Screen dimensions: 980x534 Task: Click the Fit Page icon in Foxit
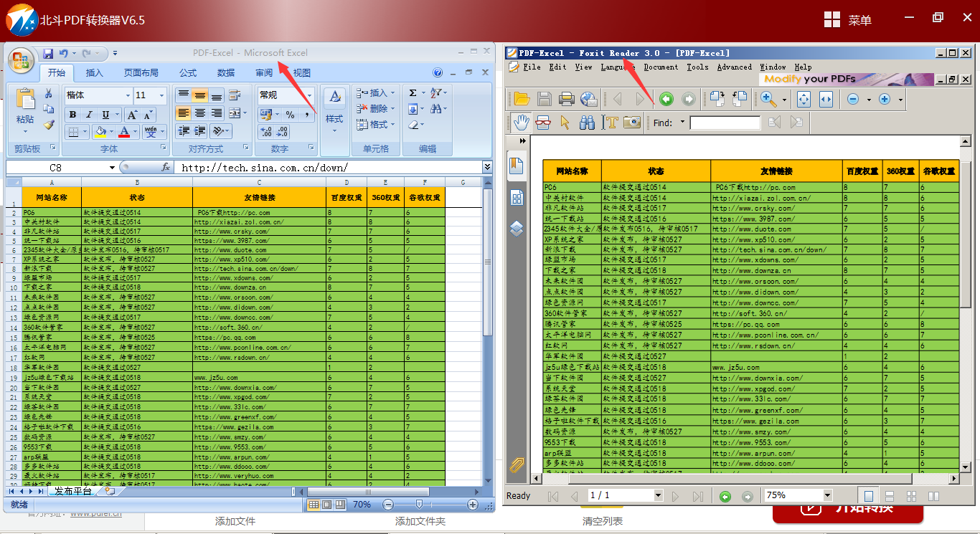pos(804,100)
